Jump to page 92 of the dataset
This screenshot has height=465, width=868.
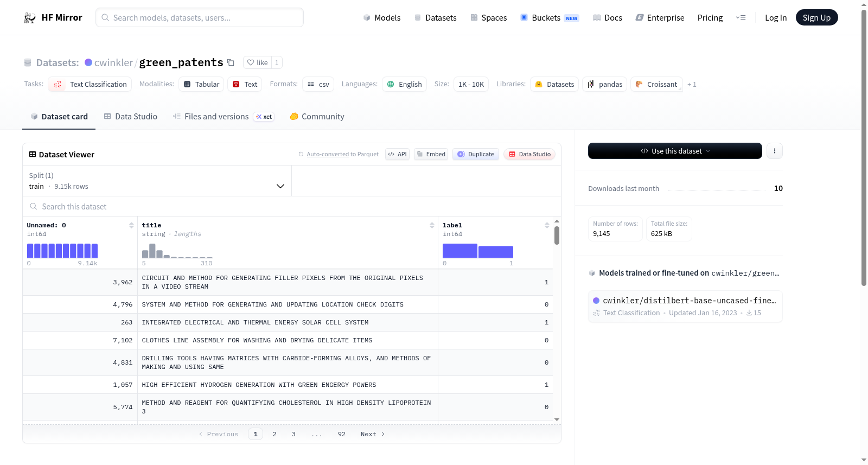(x=341, y=434)
